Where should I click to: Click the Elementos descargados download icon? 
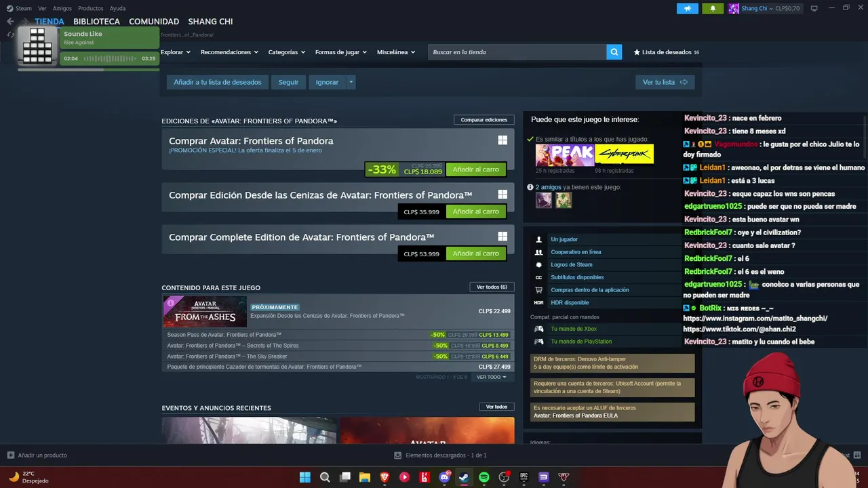point(398,455)
